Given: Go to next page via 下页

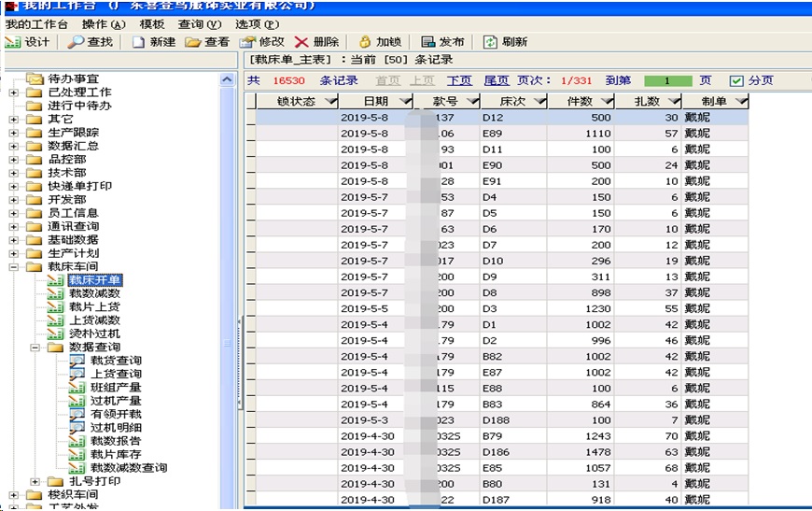Looking at the screenshot, I should click(x=459, y=81).
